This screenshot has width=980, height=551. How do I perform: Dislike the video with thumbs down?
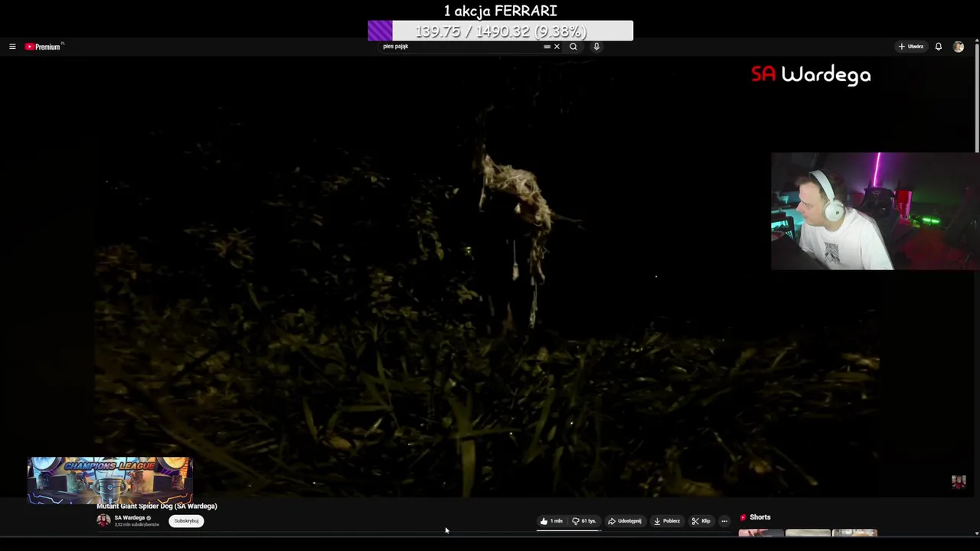click(584, 521)
